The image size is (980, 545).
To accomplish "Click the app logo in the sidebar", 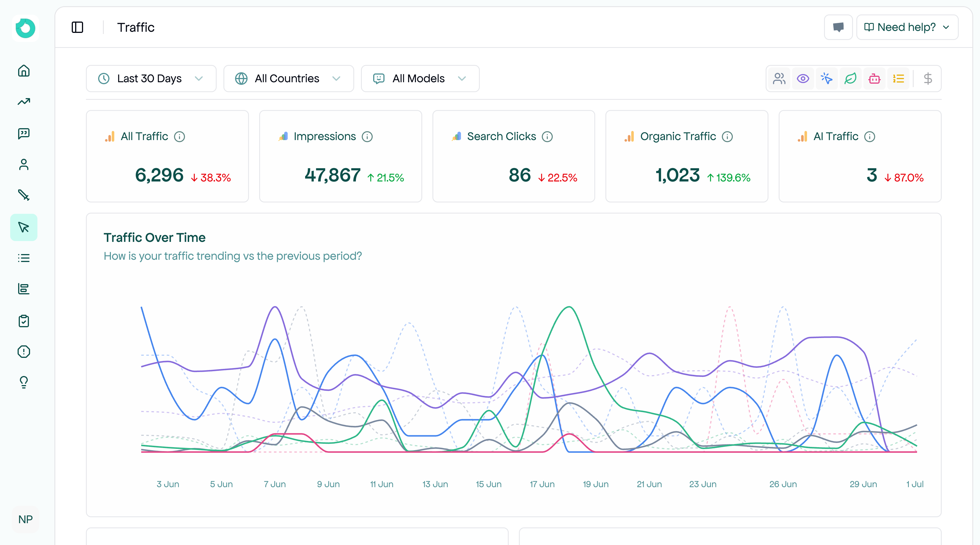I will (25, 28).
